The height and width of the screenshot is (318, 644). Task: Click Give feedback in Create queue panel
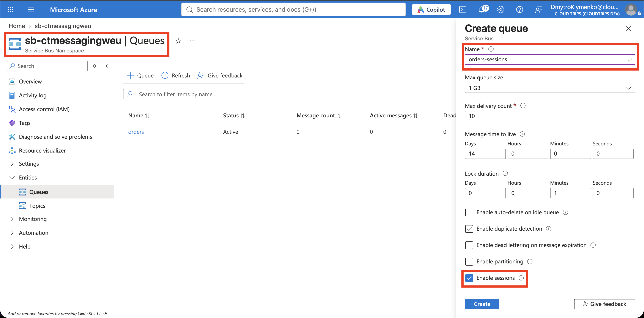point(605,304)
